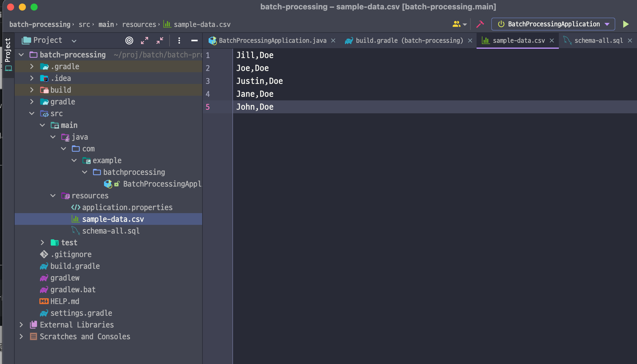Click the select opened file target icon
The height and width of the screenshot is (364, 637).
coord(129,41)
